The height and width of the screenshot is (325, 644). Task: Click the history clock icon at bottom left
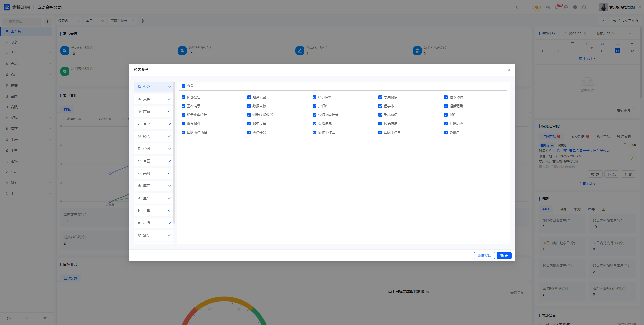tap(9, 319)
